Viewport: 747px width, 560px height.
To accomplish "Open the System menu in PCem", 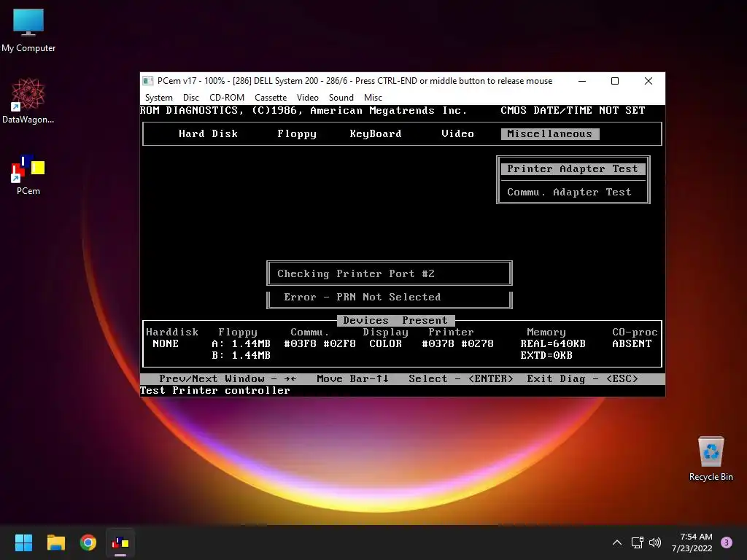I will point(158,98).
